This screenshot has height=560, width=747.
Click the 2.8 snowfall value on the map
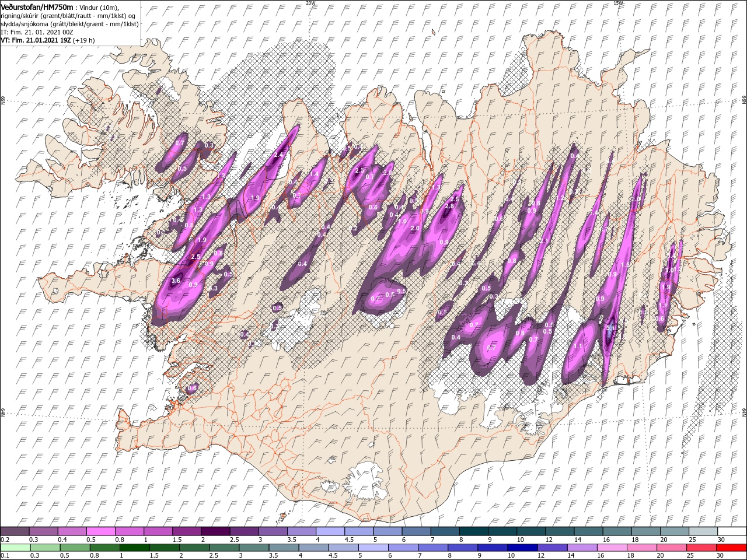coord(449,206)
